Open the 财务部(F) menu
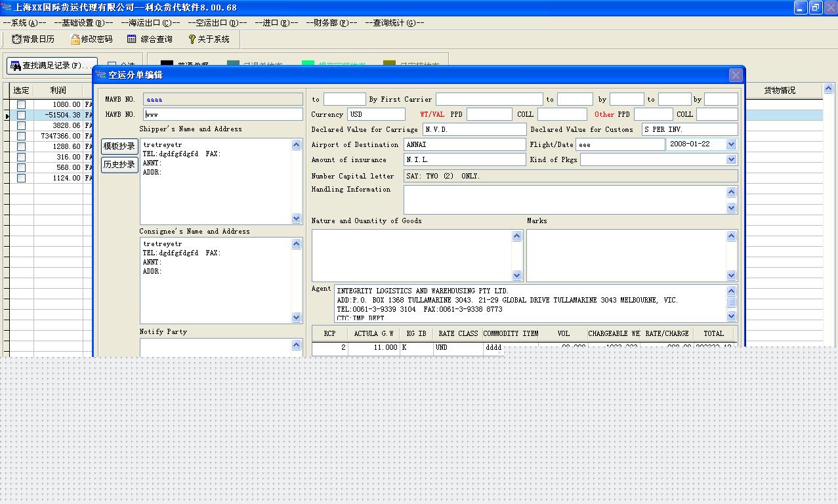The height and width of the screenshot is (504, 838). (x=331, y=23)
